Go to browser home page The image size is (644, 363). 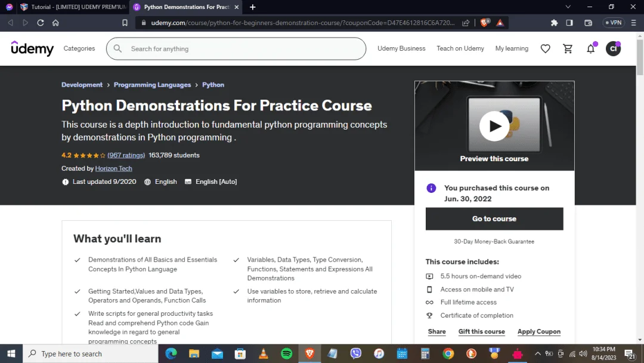(x=55, y=23)
